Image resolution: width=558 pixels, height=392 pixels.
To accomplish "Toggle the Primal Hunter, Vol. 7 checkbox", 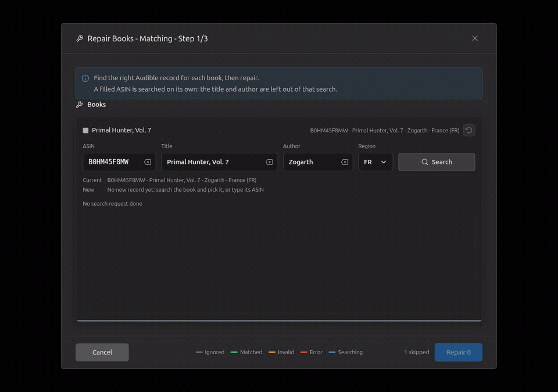I will pyautogui.click(x=85, y=130).
